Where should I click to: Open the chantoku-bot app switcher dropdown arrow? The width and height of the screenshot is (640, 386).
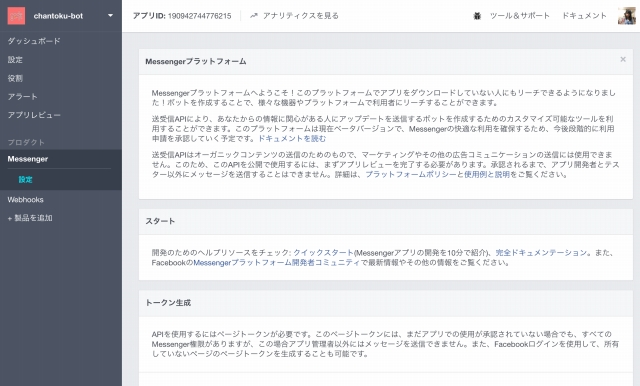pyautogui.click(x=110, y=16)
